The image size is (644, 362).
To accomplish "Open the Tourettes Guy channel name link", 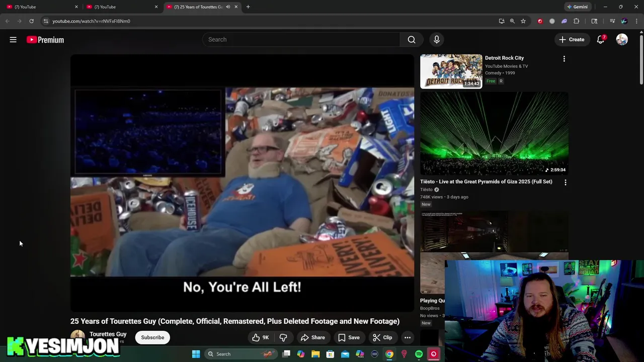I will (108, 334).
